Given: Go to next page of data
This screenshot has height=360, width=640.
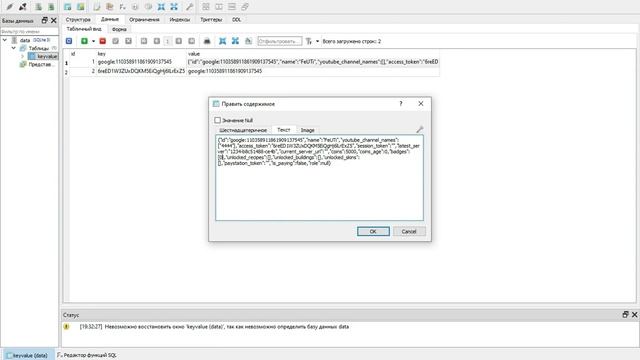Looking at the screenshot, I should (x=179, y=41).
